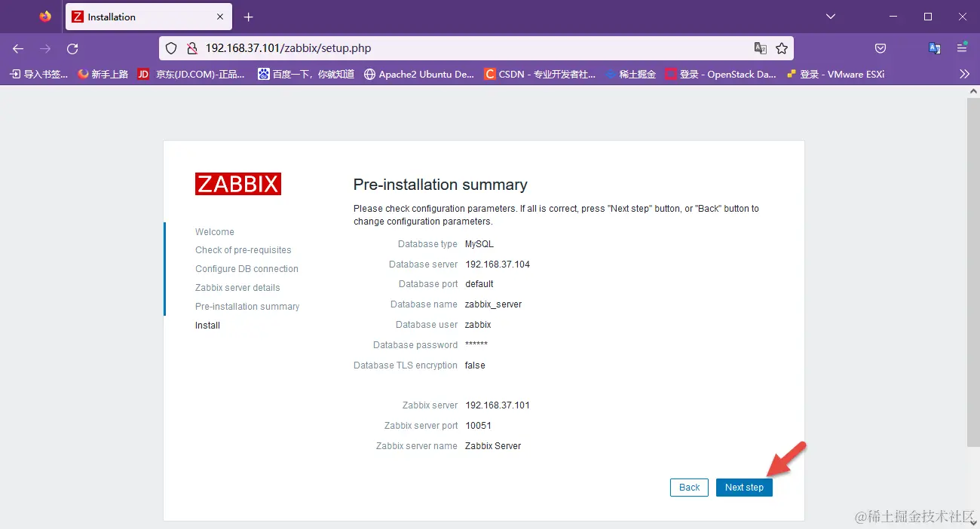Click the ZABBIX logo
The image size is (980, 529).
click(238, 184)
